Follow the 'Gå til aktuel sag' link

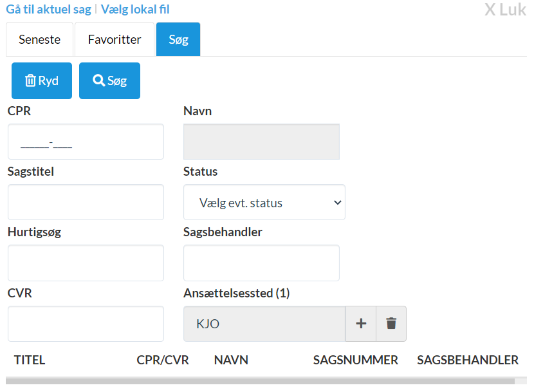point(50,10)
